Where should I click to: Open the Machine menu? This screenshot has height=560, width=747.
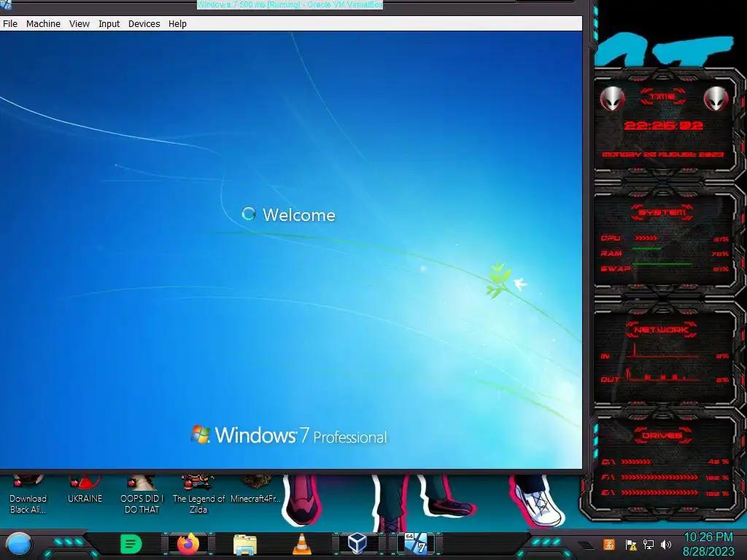click(43, 24)
